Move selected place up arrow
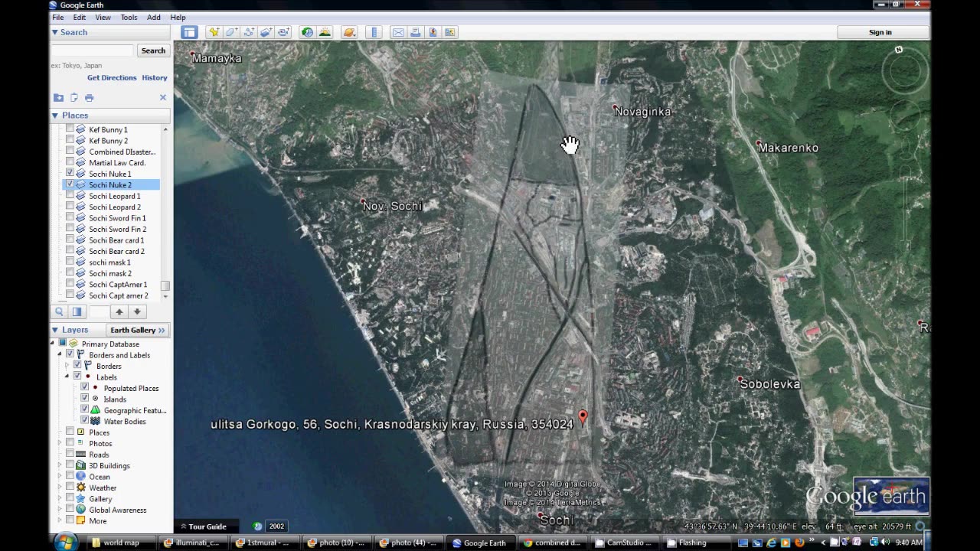The height and width of the screenshot is (551, 980). click(119, 311)
